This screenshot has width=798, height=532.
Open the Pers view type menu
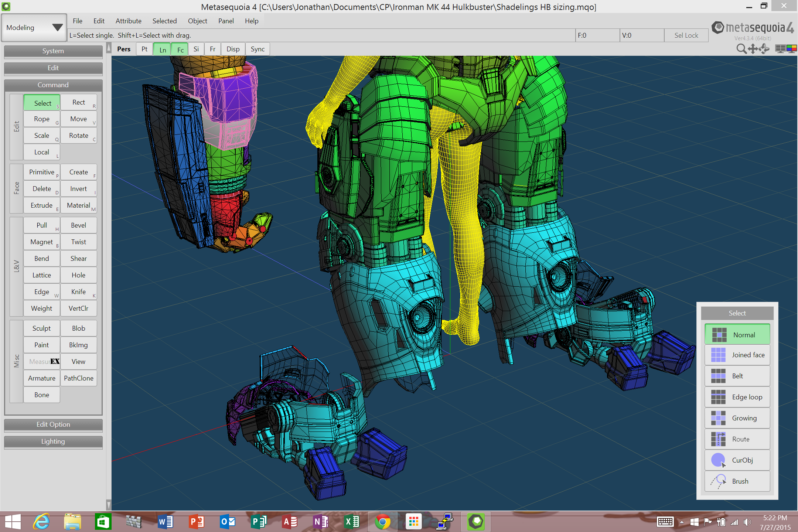pyautogui.click(x=124, y=49)
